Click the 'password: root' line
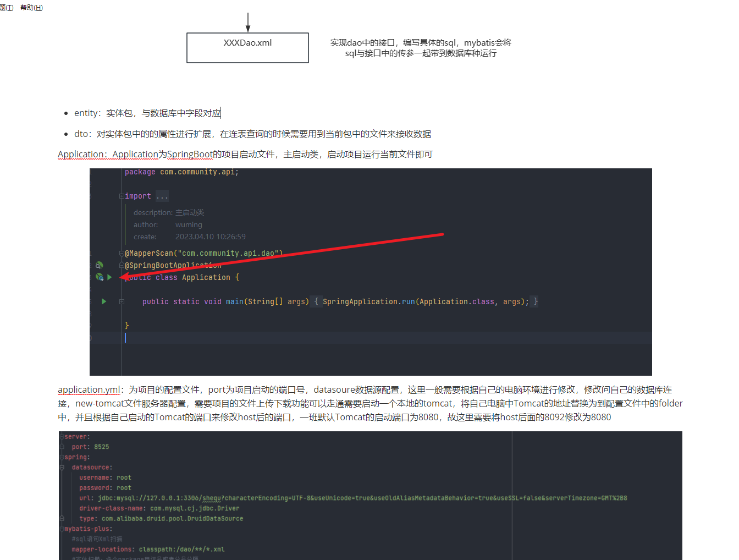Viewport: 739px width, 560px height. point(105,488)
